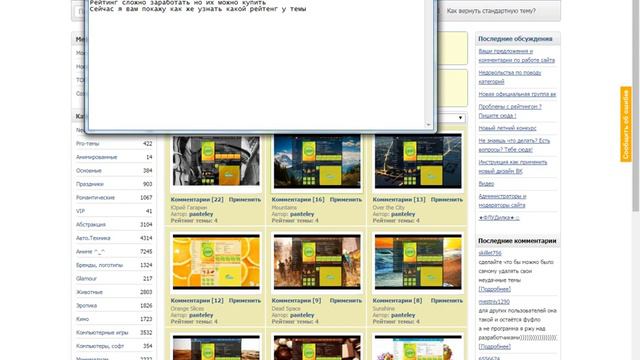Open 'Комментарии [8]' link
The image size is (640, 360).
click(397, 300)
